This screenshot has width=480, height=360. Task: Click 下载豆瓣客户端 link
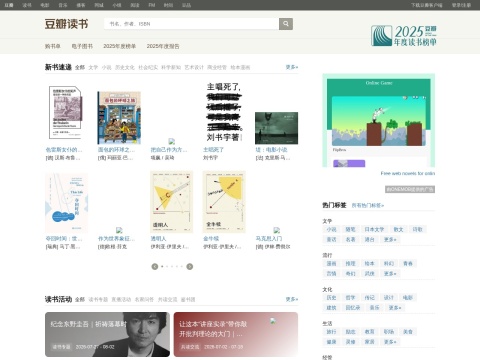(426, 5)
